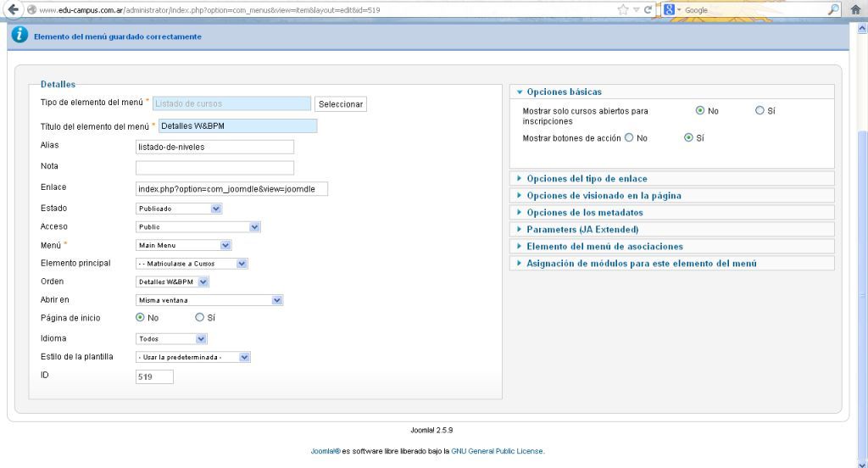Click into the Nota text field
The image size is (868, 468).
(214, 167)
